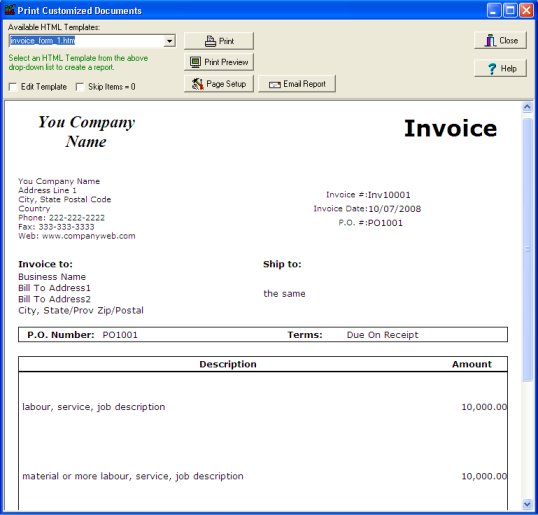
Task: Click the envelope icon on Email Report
Action: point(274,84)
